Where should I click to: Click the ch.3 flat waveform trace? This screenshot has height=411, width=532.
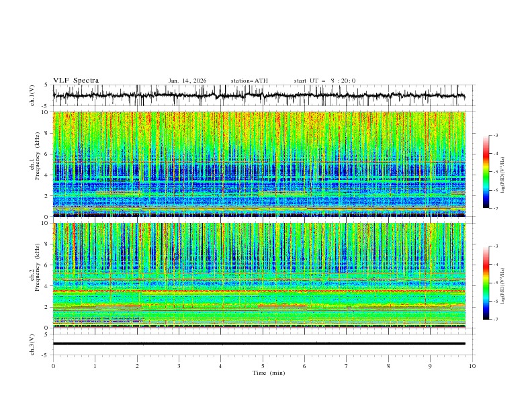pyautogui.click(x=259, y=344)
